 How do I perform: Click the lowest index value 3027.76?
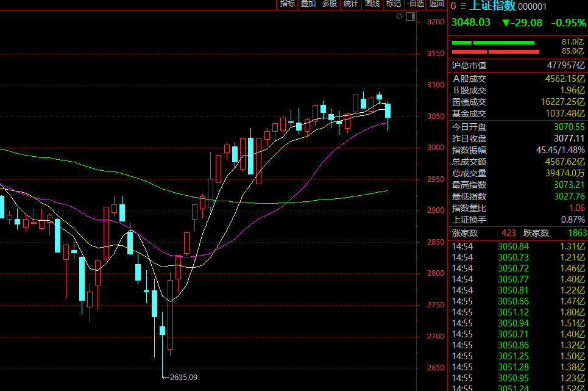[569, 196]
